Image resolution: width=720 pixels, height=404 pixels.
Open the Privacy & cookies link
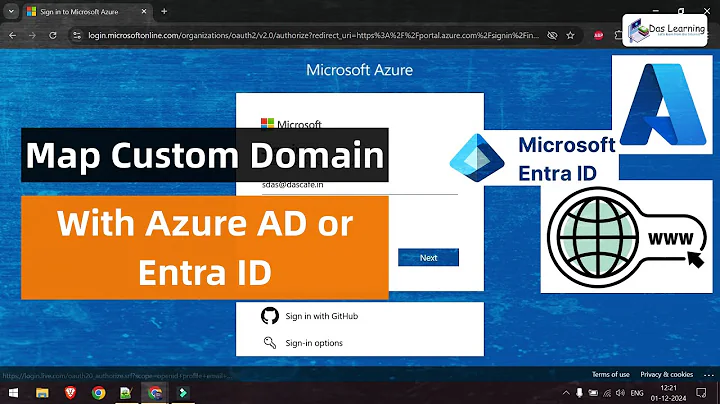667,375
